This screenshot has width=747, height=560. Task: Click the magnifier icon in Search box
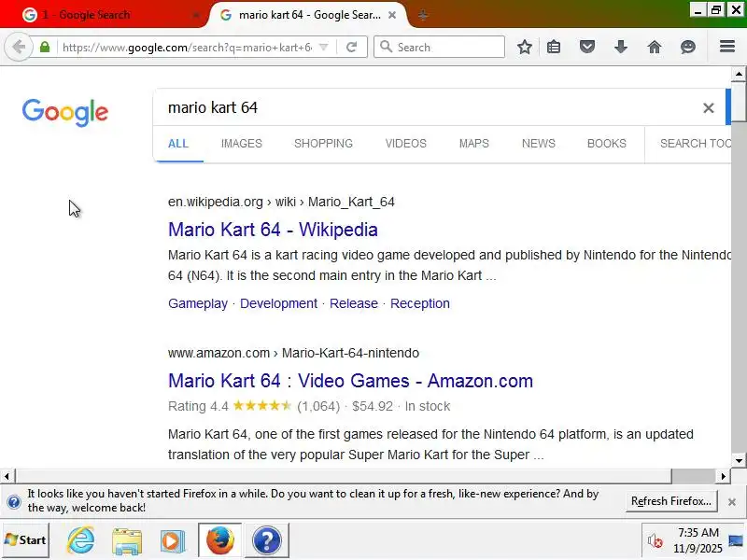coord(387,47)
